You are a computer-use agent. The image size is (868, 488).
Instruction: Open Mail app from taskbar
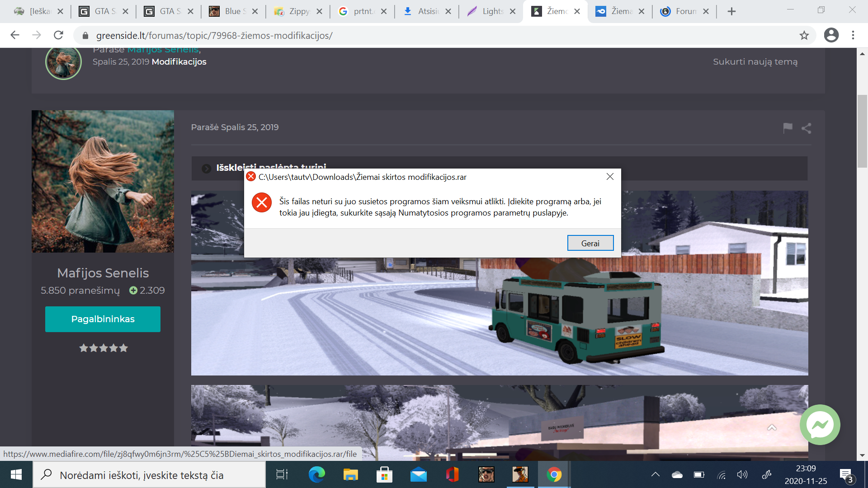point(418,474)
